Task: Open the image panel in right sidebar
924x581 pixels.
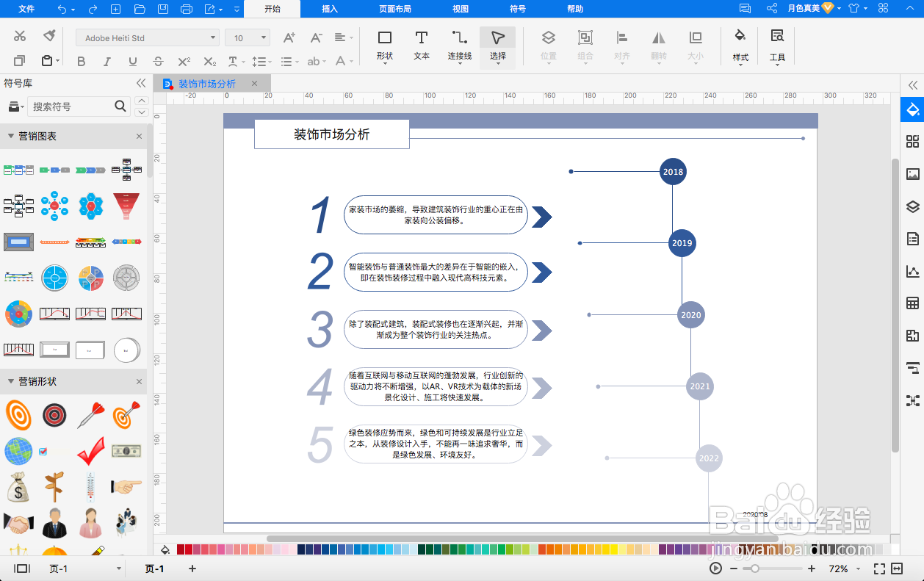Action: (x=913, y=174)
